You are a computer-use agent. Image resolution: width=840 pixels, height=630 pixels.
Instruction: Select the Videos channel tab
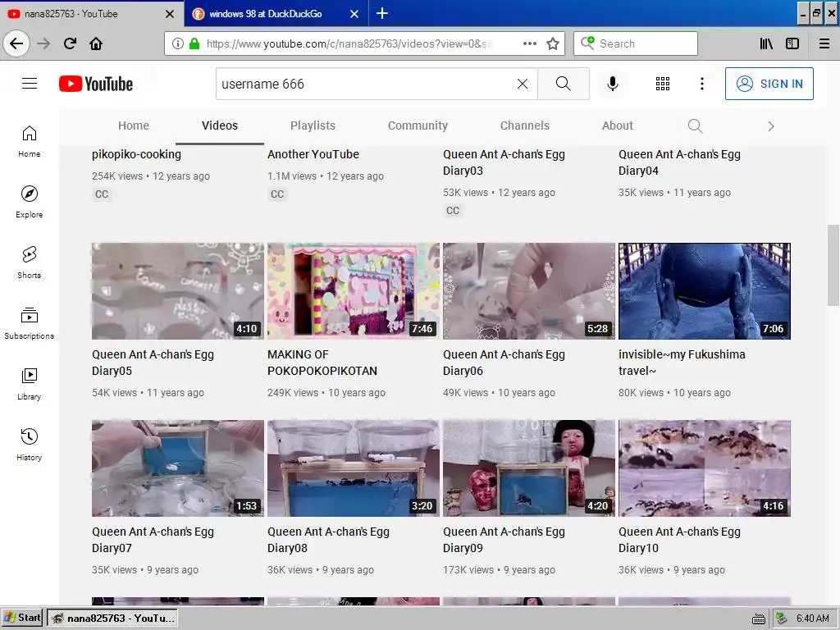point(220,126)
